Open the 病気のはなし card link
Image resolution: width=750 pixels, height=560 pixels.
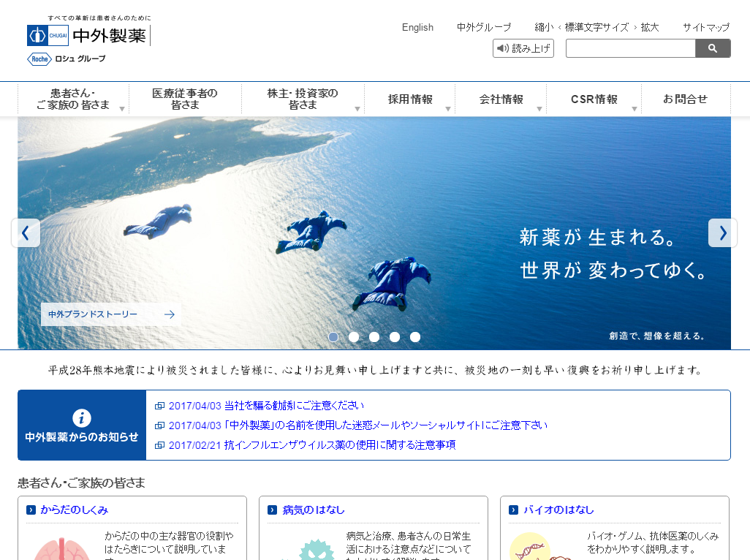314,510
